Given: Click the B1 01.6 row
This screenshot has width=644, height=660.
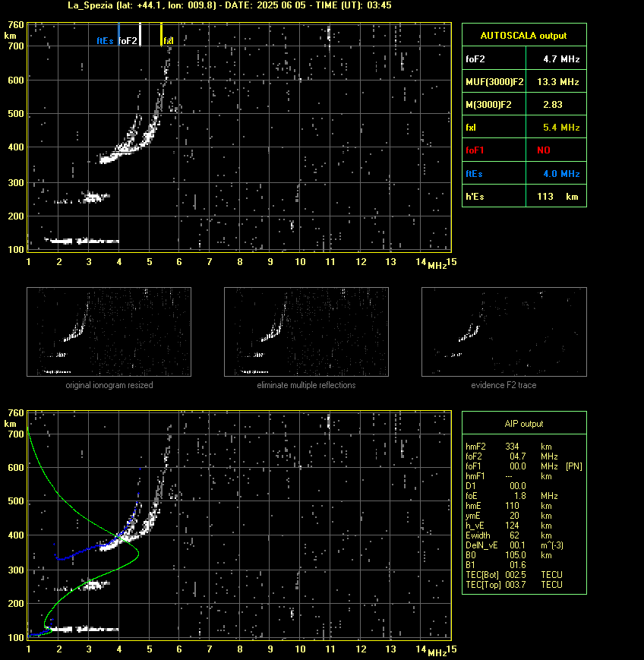Looking at the screenshot, I should coord(496,565).
